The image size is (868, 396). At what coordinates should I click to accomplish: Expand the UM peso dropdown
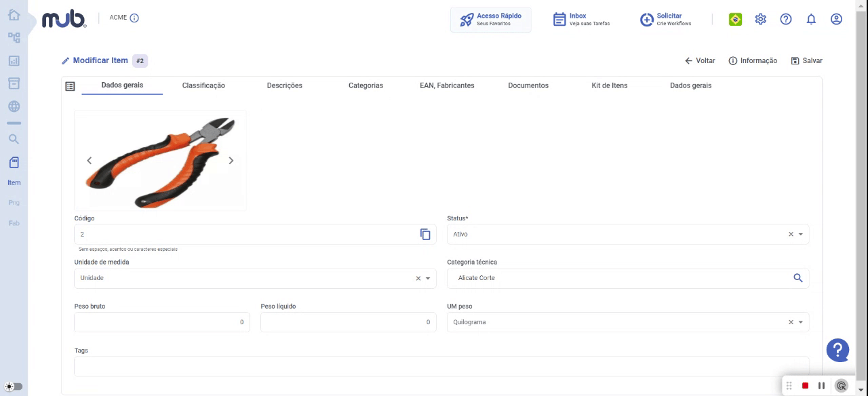[801, 322]
